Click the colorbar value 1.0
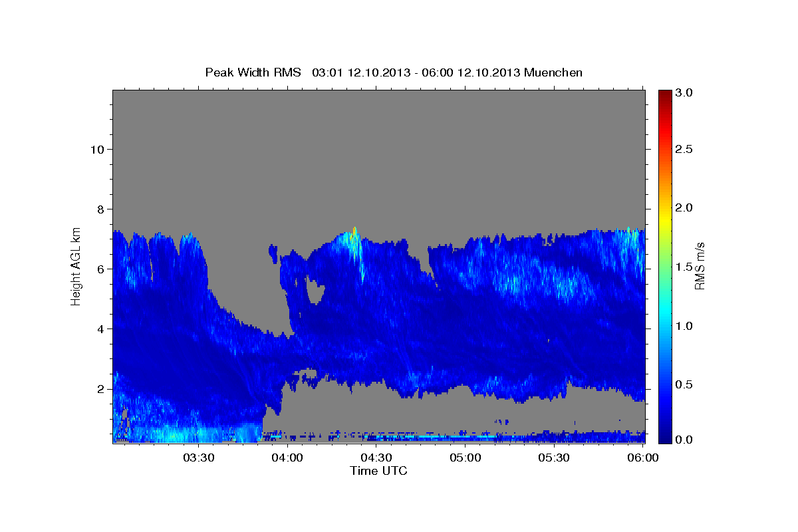Viewport: 798px width, 532px height. pyautogui.click(x=685, y=326)
